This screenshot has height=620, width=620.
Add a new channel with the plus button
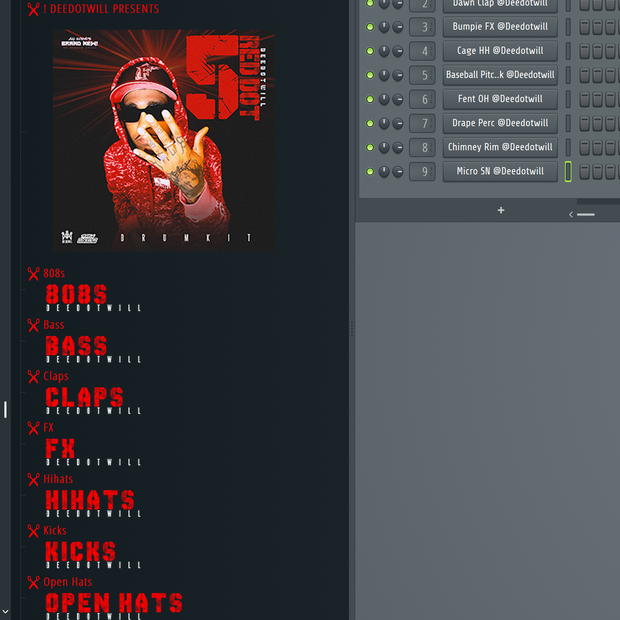501,210
